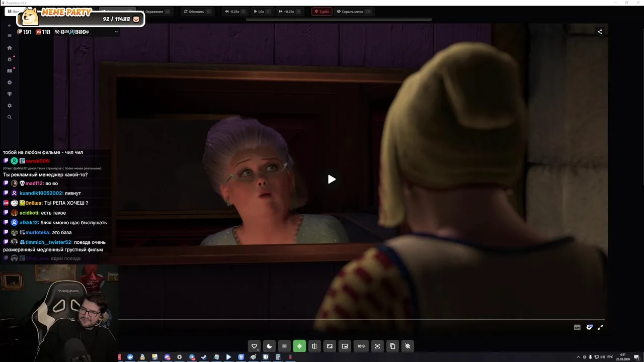
Task: Click the split view icon in bottom toolbar
Action: pyautogui.click(x=314, y=346)
